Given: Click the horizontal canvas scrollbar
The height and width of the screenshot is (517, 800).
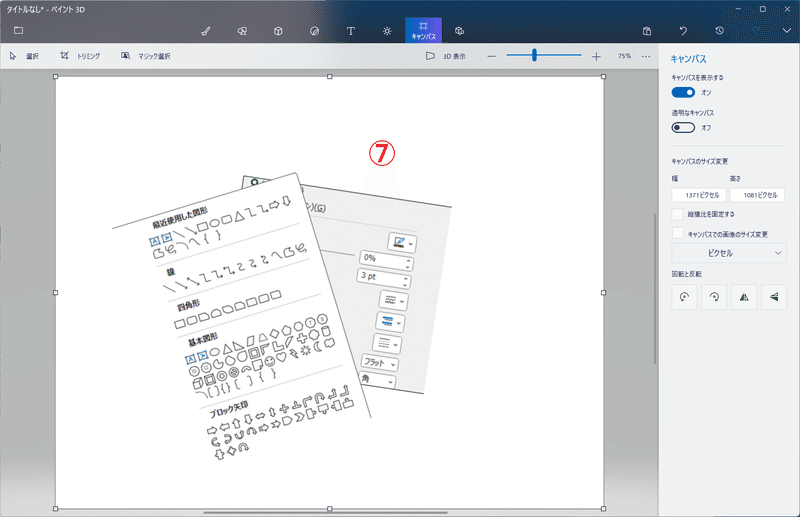Looking at the screenshot, I should 326,512.
